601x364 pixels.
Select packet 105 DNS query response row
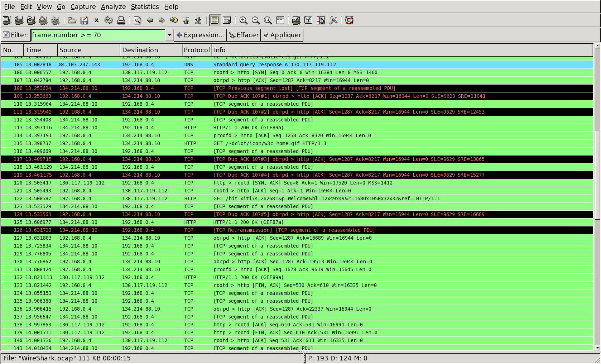[x=297, y=64]
